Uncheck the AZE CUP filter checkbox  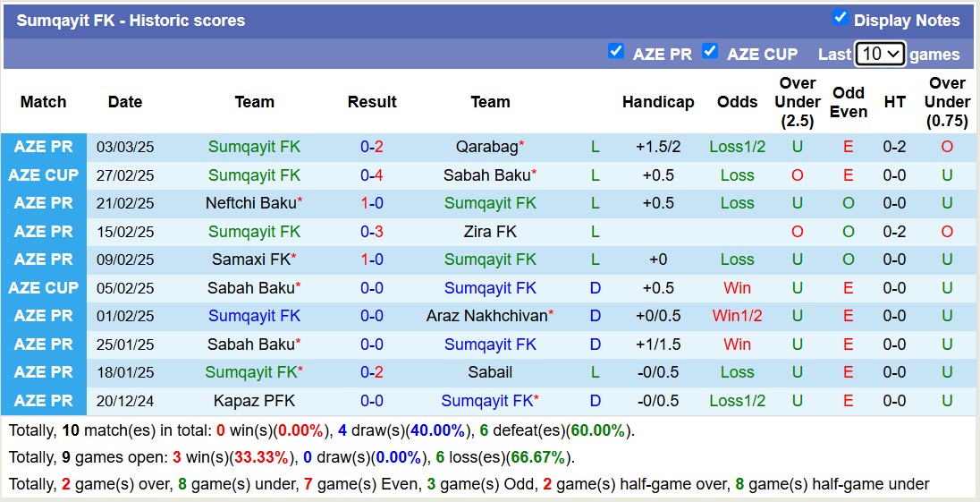[710, 52]
